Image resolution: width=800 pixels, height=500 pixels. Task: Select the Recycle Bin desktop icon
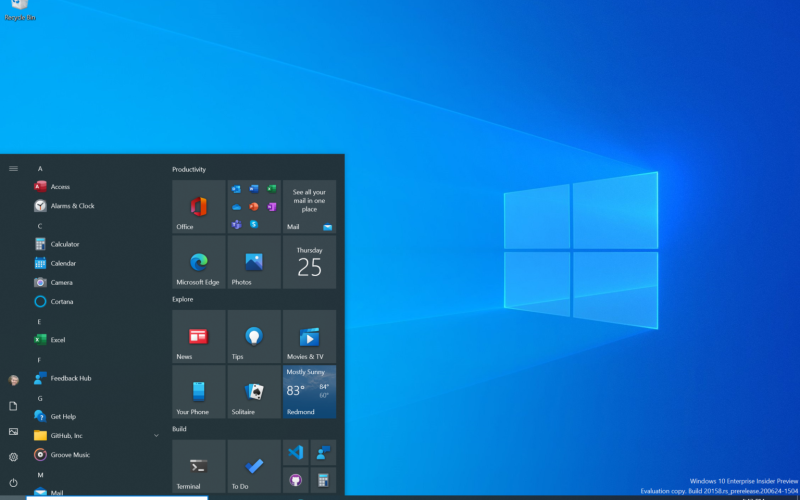pyautogui.click(x=20, y=10)
